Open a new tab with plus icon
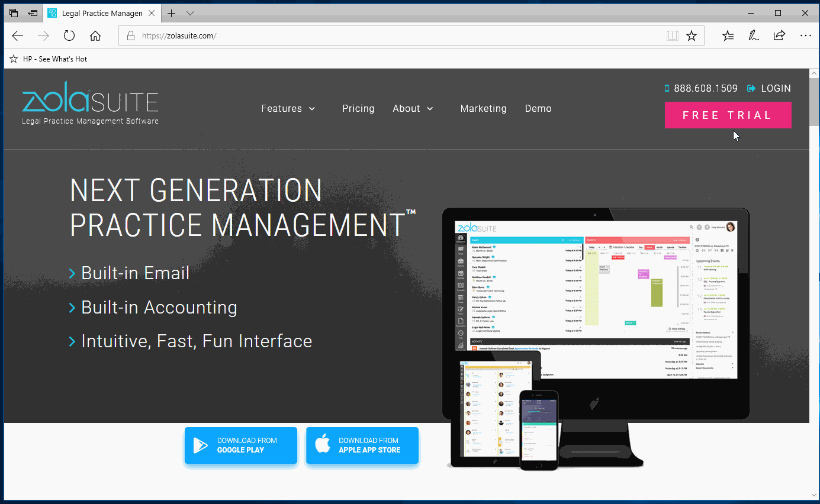 tap(171, 13)
